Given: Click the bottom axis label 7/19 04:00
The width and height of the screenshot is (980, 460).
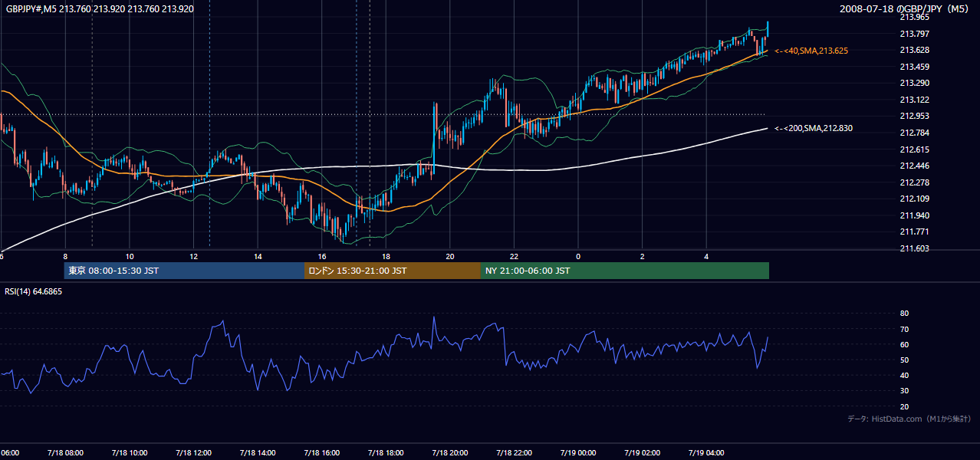Looking at the screenshot, I should click(x=705, y=453).
